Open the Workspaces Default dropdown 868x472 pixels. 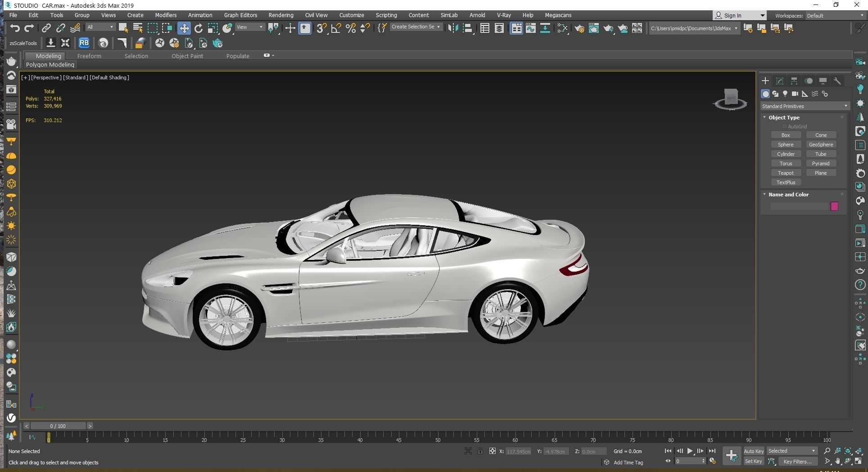pyautogui.click(x=835, y=15)
